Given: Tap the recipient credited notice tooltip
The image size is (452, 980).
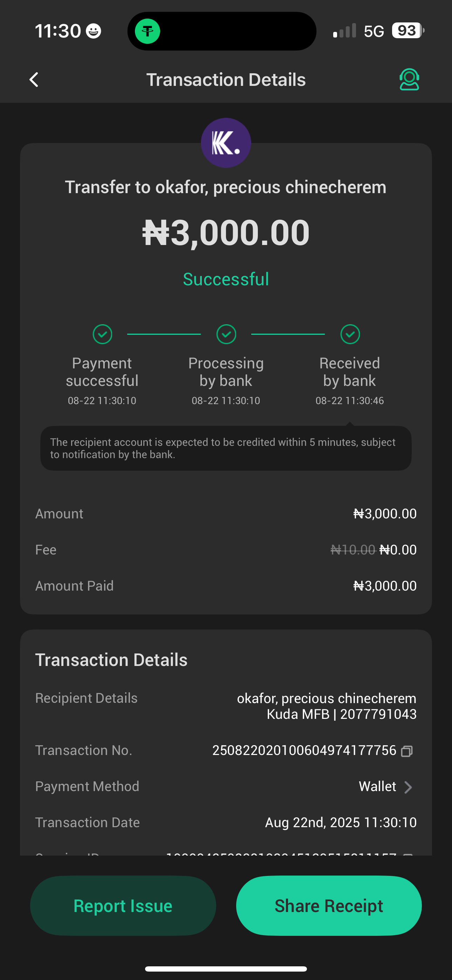Looking at the screenshot, I should pos(226,448).
